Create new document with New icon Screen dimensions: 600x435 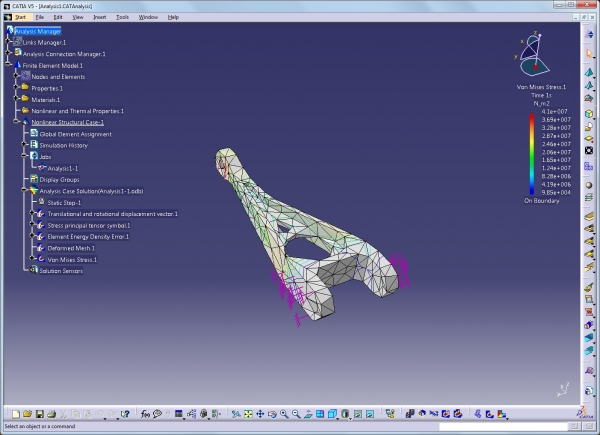[x=15, y=414]
